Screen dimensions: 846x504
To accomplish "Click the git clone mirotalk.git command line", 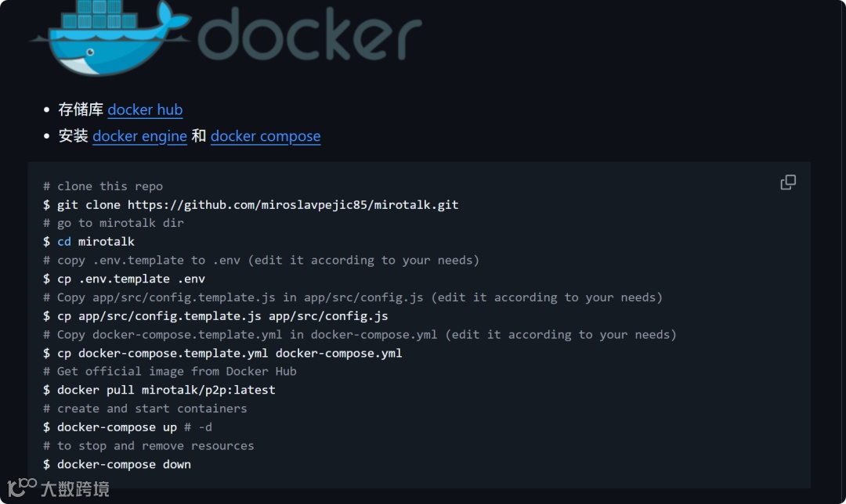I will point(251,205).
